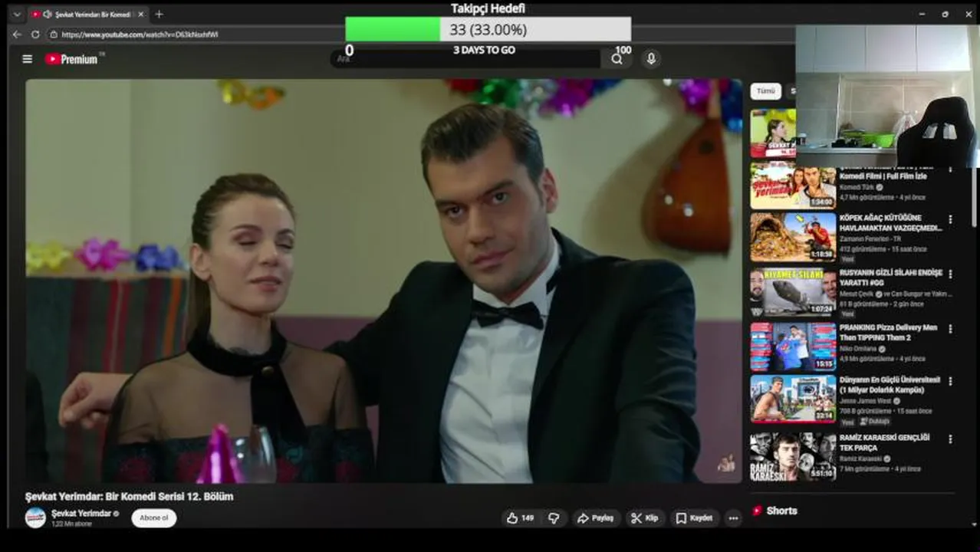Click channel watermark in video corner
The height and width of the screenshot is (552, 980).
coord(725,464)
